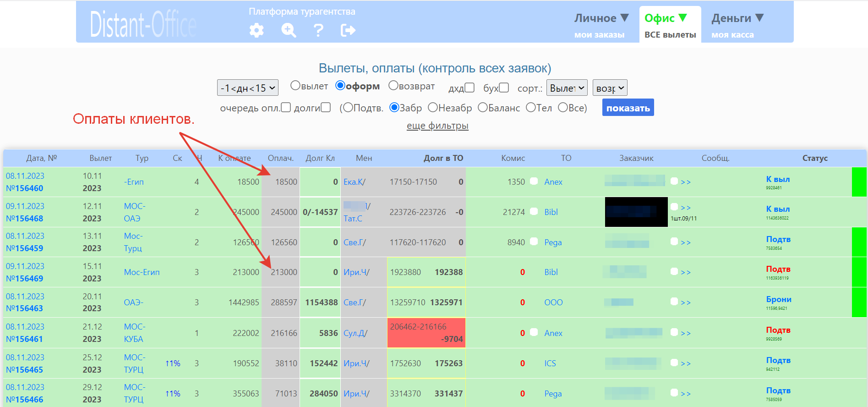This screenshot has height=407, width=868.
Task: Open message arrows for order 156466
Action: tap(686, 394)
